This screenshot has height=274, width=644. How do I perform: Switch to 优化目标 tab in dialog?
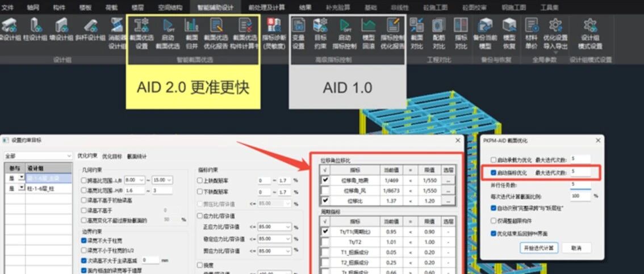click(112, 156)
